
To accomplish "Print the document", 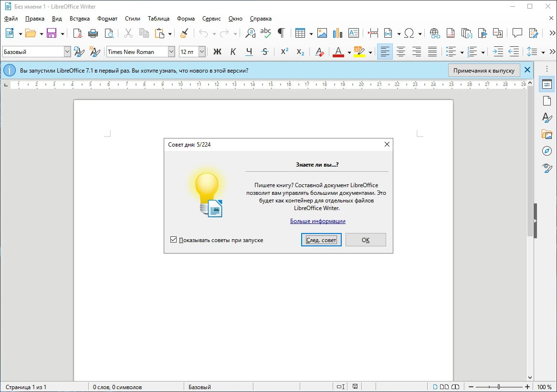I will 93,33.
